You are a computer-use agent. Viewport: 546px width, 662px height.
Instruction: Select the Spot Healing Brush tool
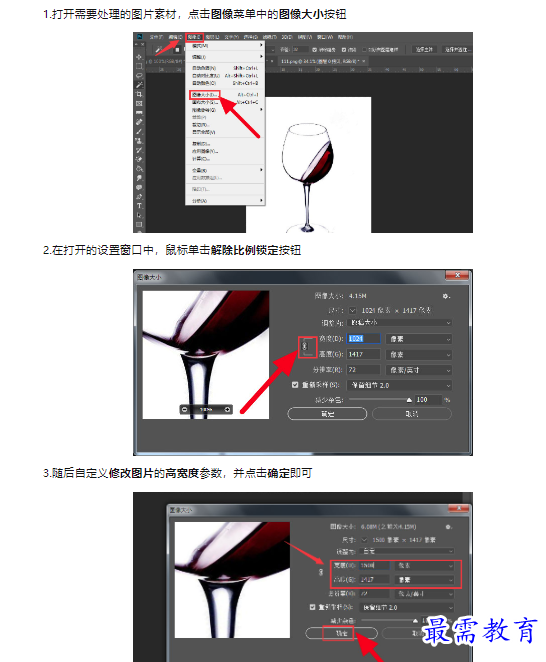click(x=139, y=122)
